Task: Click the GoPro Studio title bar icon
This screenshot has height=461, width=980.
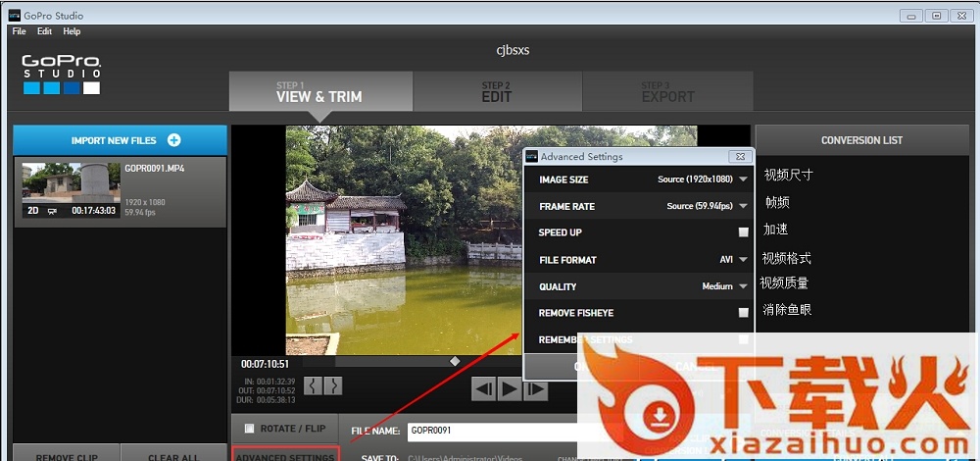Action: [15, 16]
